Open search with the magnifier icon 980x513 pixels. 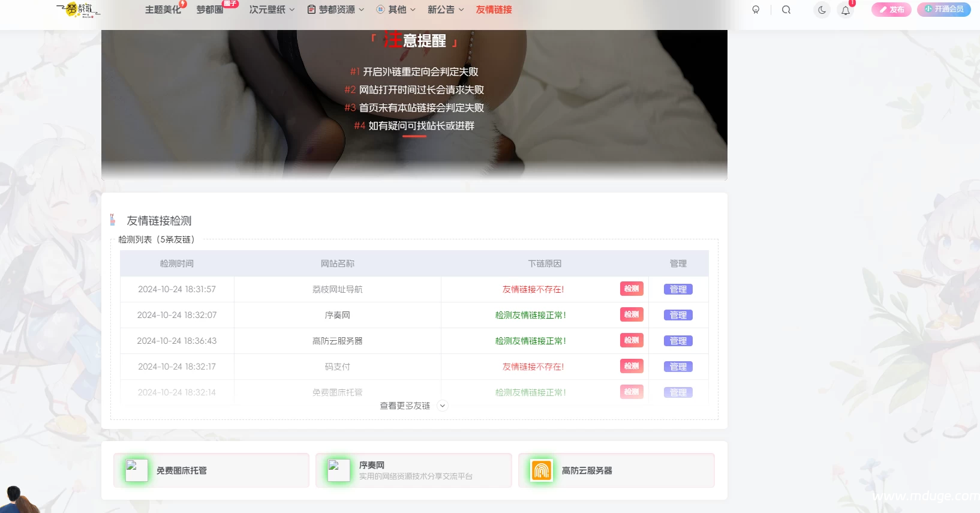[x=786, y=10]
